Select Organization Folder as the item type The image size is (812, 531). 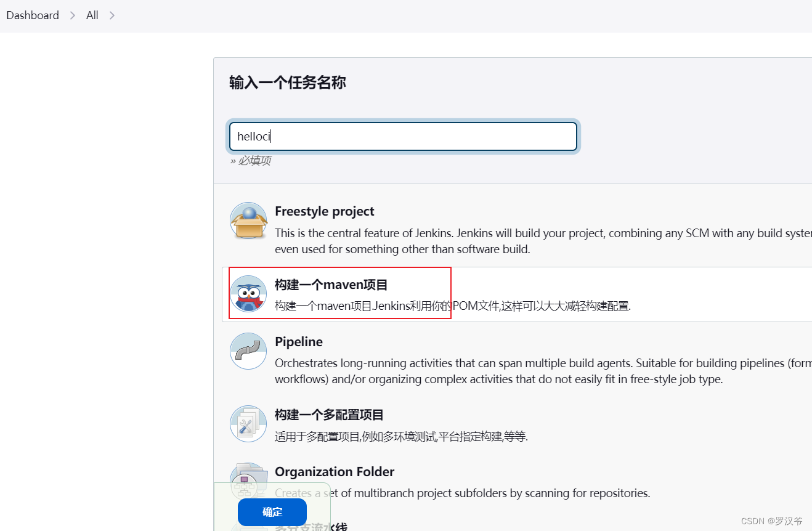point(335,472)
